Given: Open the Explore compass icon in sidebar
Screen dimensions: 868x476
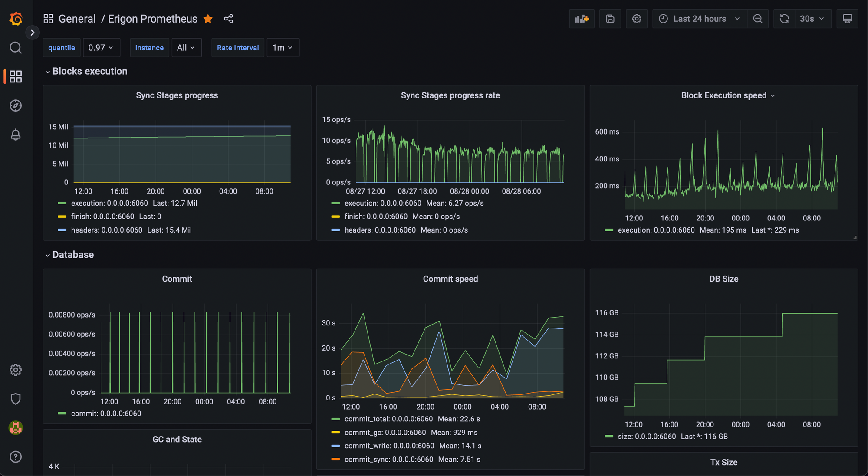Looking at the screenshot, I should click(16, 105).
